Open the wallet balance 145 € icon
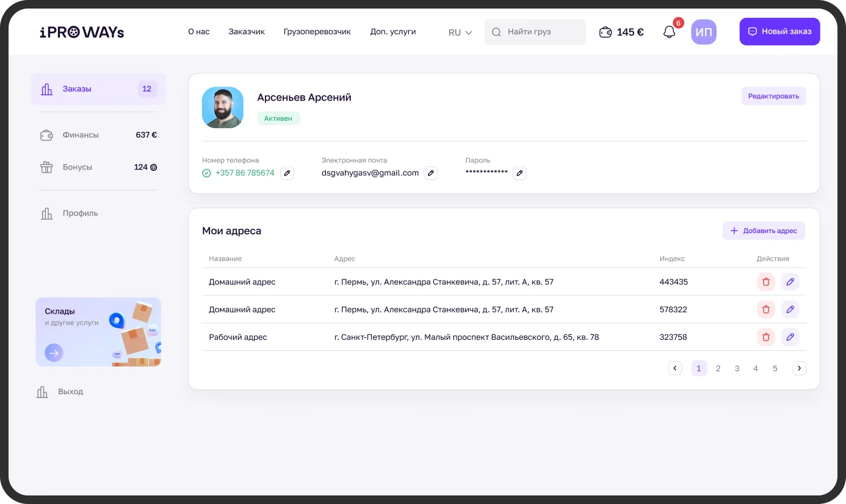The width and height of the screenshot is (846, 504). (x=605, y=32)
